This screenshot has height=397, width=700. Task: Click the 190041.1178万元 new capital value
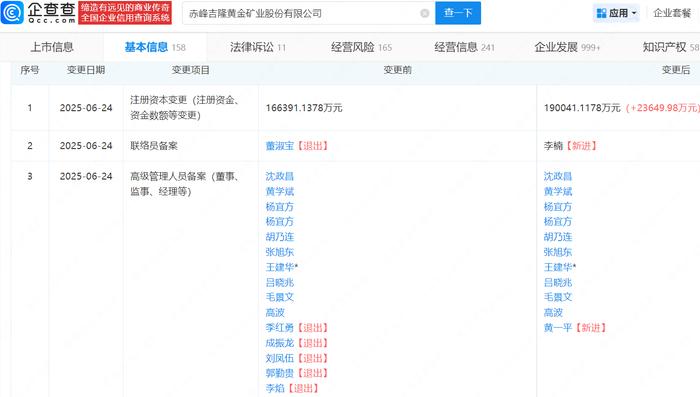tap(582, 108)
